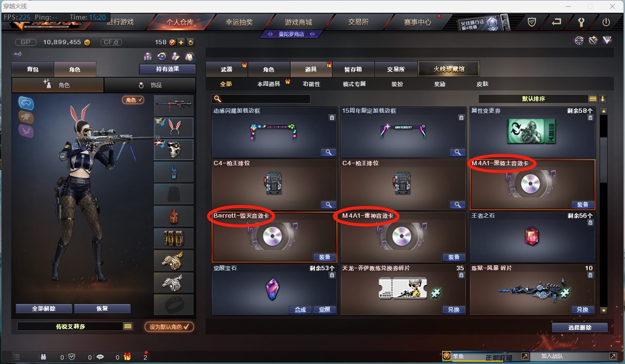Select the bunny ears equipment slot

[x=174, y=127]
